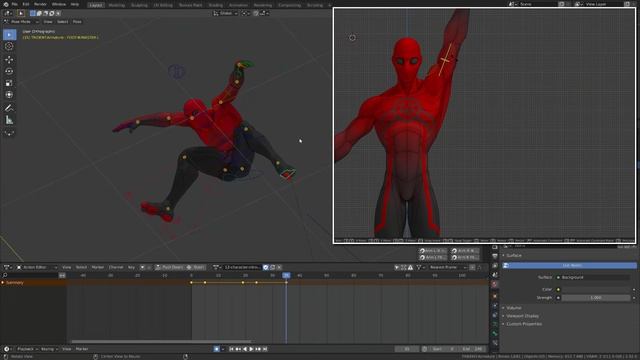Viewport: 640px width, 360px height.
Task: Click the Action Editor type icon
Action: 7,267
